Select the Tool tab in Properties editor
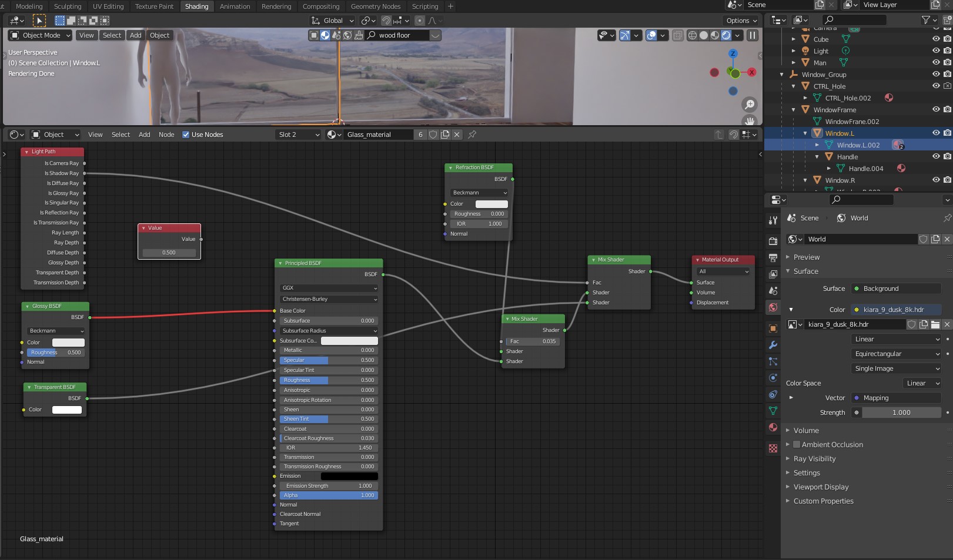953x560 pixels. click(x=773, y=220)
